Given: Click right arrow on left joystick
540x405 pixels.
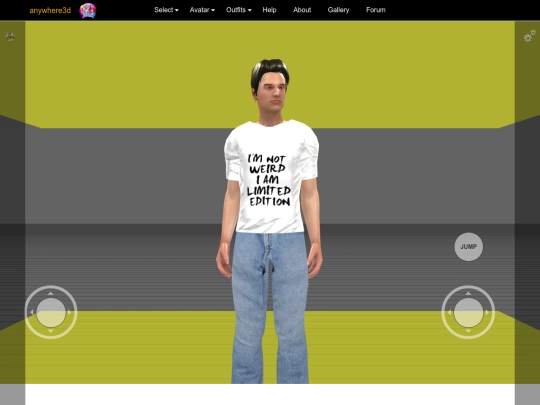Looking at the screenshot, I should 70,312.
